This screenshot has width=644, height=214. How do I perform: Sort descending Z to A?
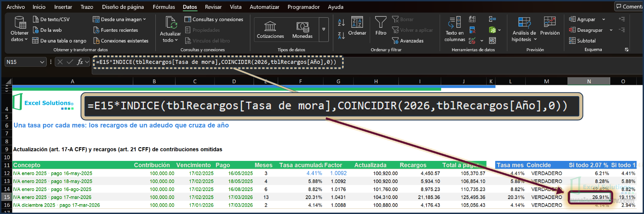pyautogui.click(x=341, y=36)
